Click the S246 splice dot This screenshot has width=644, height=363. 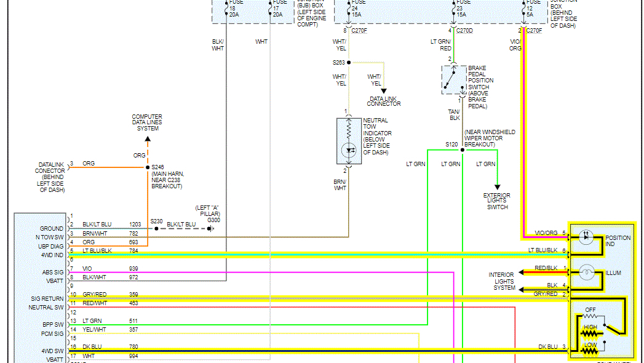point(148,167)
